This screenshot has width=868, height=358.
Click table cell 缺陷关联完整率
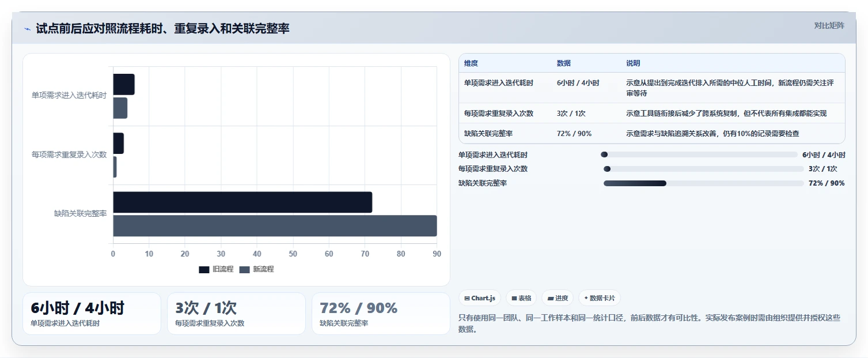[x=488, y=134]
